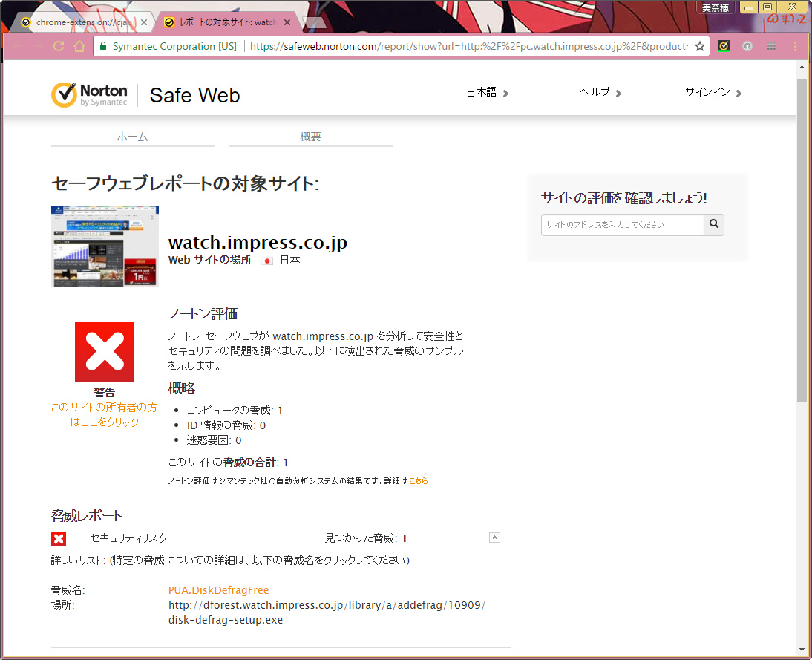The height and width of the screenshot is (660, 812).
Task: Click the Norton by Symantec logo
Action: click(x=89, y=95)
